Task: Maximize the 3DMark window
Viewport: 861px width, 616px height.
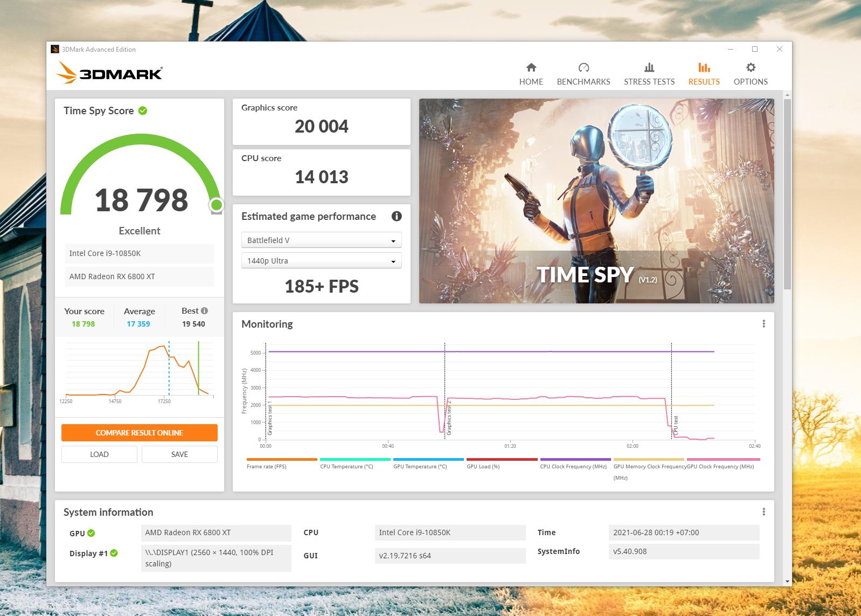Action: pos(755,49)
